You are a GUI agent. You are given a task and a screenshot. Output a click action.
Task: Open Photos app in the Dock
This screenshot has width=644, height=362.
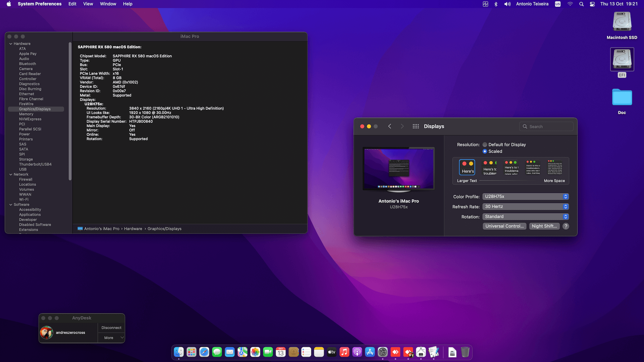(x=255, y=352)
